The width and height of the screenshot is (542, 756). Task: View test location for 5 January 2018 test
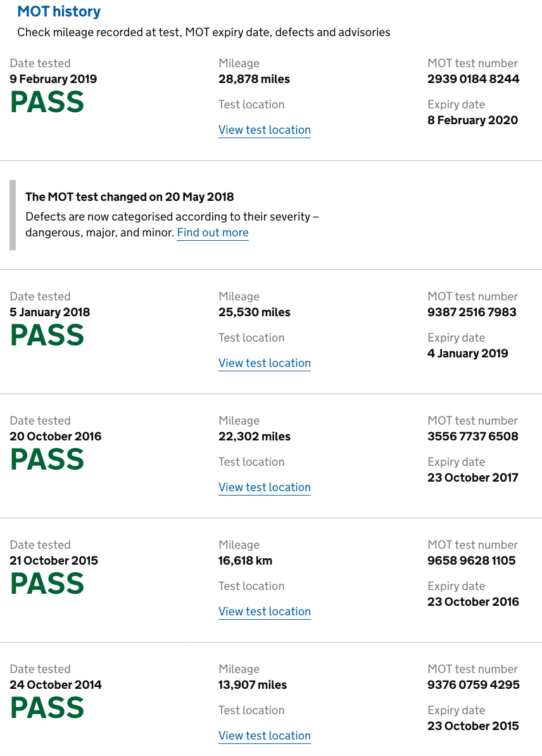265,363
